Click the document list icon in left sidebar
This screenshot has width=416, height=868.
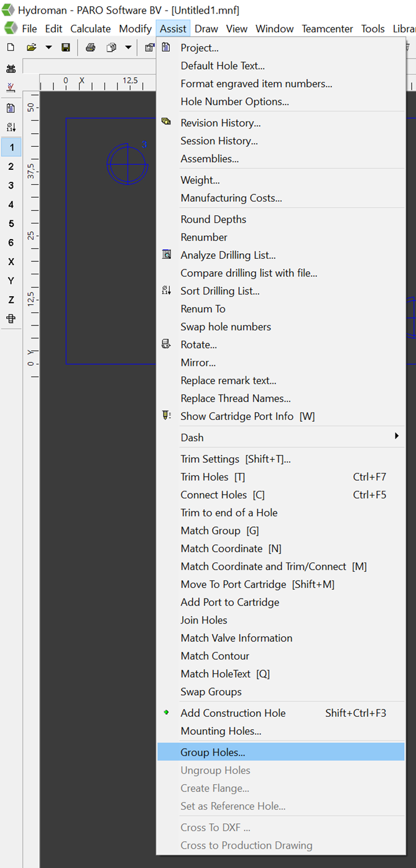coord(11,108)
